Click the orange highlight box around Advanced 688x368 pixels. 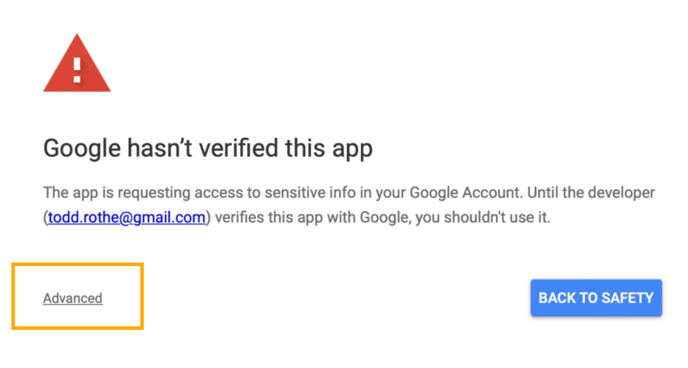(78, 296)
